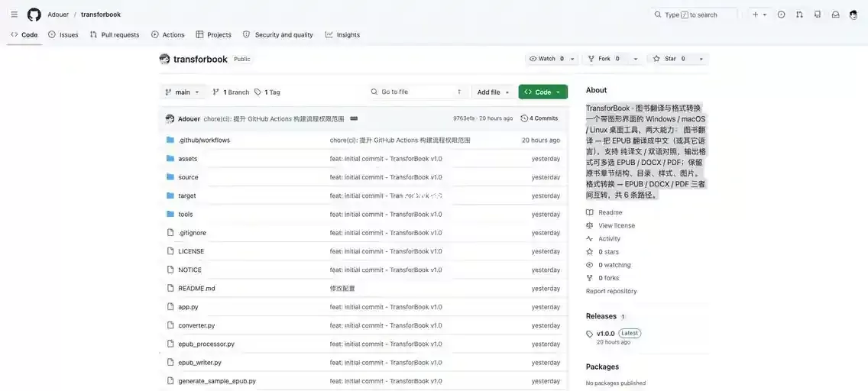The image size is (868, 391).
Task: View the 1 Branch link
Action: [x=231, y=92]
